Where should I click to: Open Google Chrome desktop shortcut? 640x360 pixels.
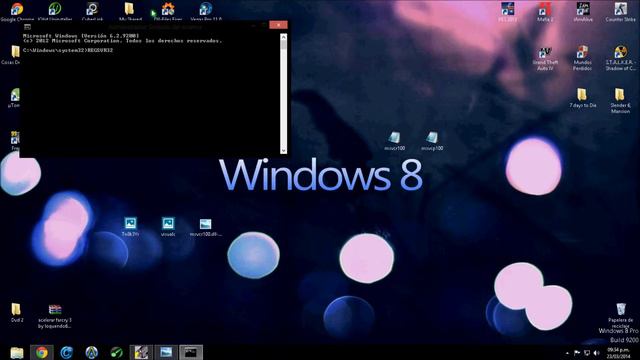pos(17,11)
